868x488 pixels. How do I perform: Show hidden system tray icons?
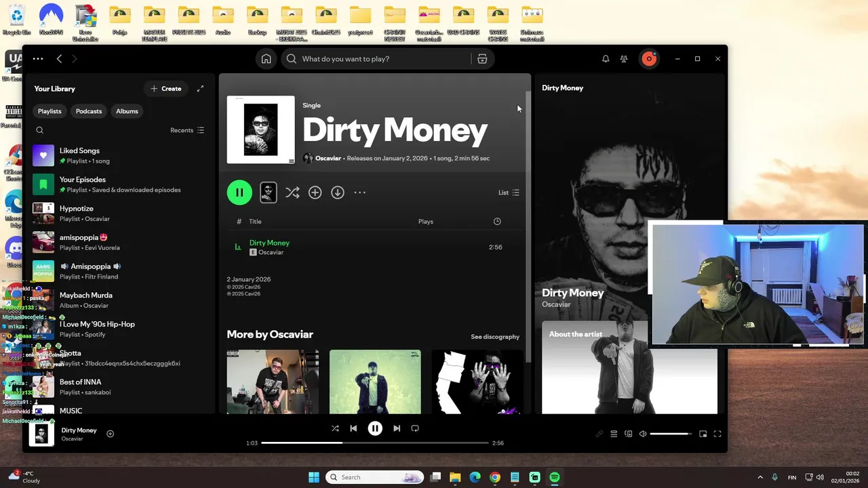click(x=760, y=477)
